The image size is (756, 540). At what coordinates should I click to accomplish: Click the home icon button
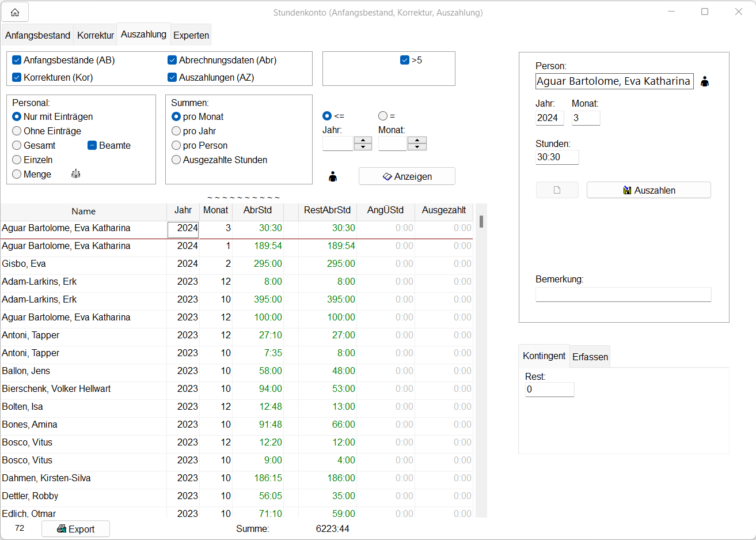(15, 12)
